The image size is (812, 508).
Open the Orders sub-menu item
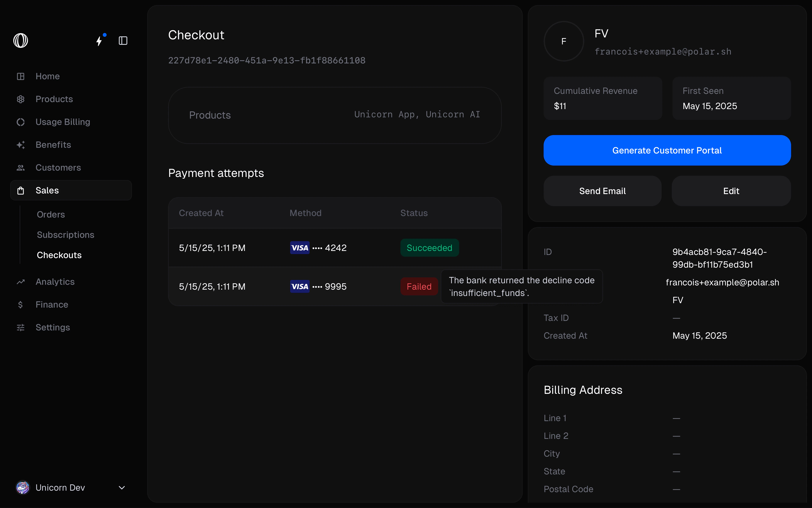[x=51, y=215]
